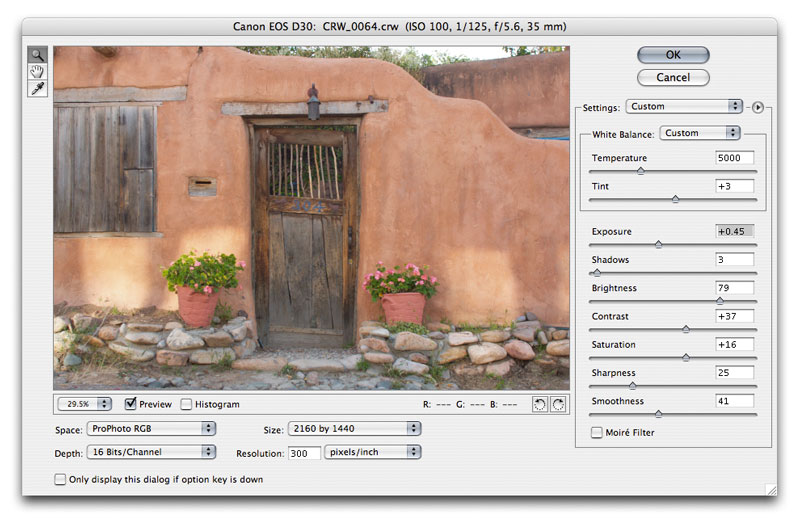800x525 pixels.
Task: Click the OK button
Action: 673,55
